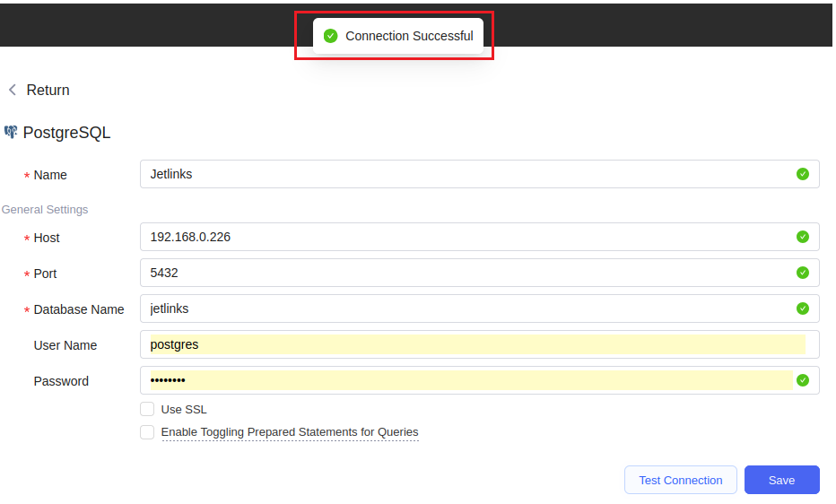Focus the Password input field
Viewport: 836px width, 504px height.
coord(479,380)
